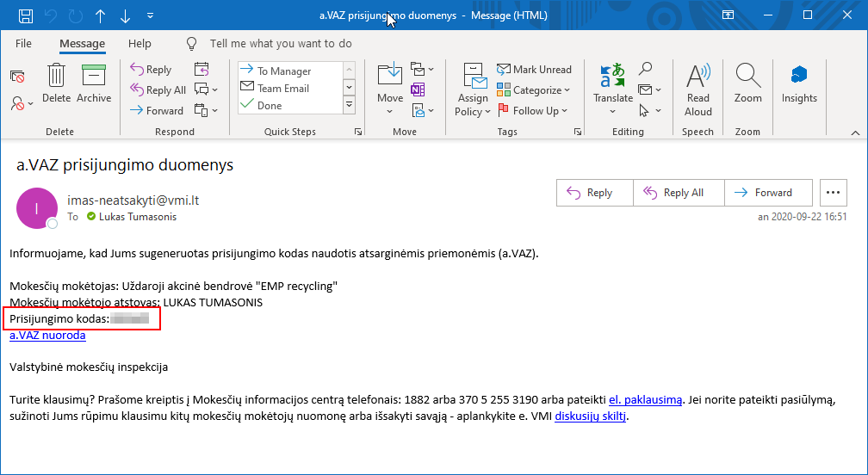
Task: Go to previous item with up arrow
Action: click(x=101, y=15)
